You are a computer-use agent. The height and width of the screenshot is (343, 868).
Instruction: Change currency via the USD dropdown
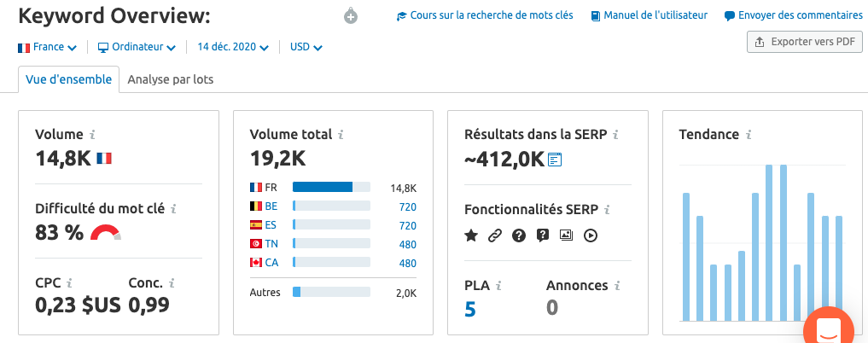[306, 47]
